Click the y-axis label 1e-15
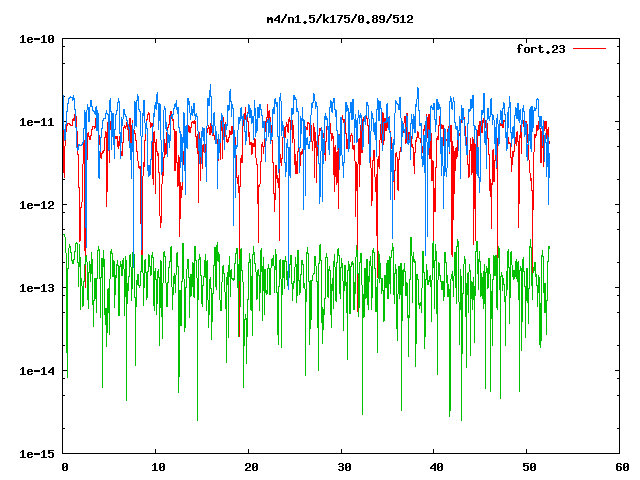The width and height of the screenshot is (640, 480). tap(37, 454)
